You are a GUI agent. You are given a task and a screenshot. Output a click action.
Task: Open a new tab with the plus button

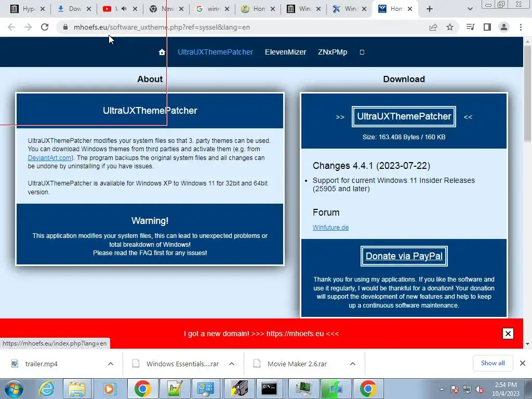(x=430, y=9)
